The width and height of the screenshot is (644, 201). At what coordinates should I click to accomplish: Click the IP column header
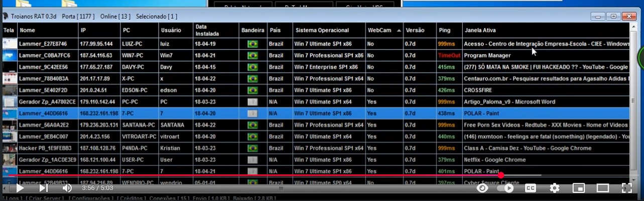(x=99, y=30)
